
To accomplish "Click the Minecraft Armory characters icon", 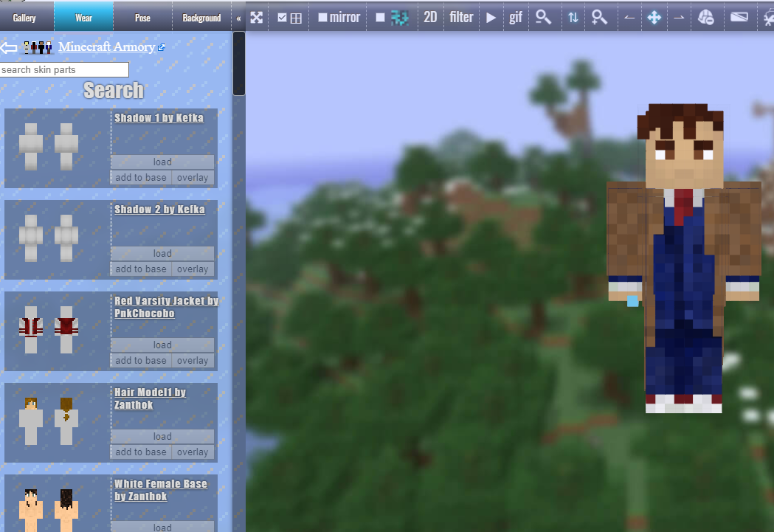I will tap(38, 47).
